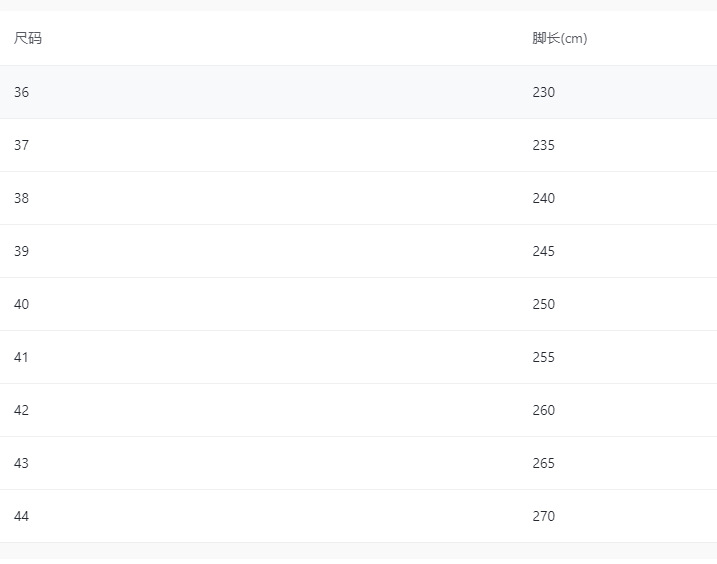Select the size 43 cell
Image resolution: width=717 pixels, height=564 pixels.
tap(22, 463)
